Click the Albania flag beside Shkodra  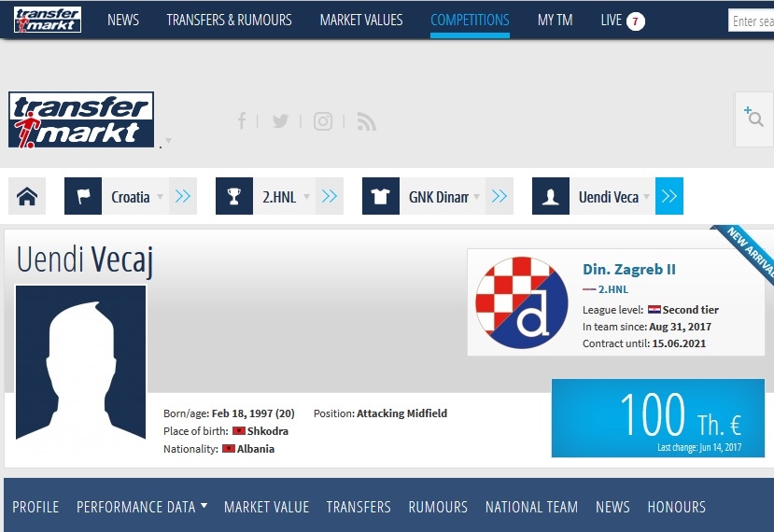coord(239,431)
